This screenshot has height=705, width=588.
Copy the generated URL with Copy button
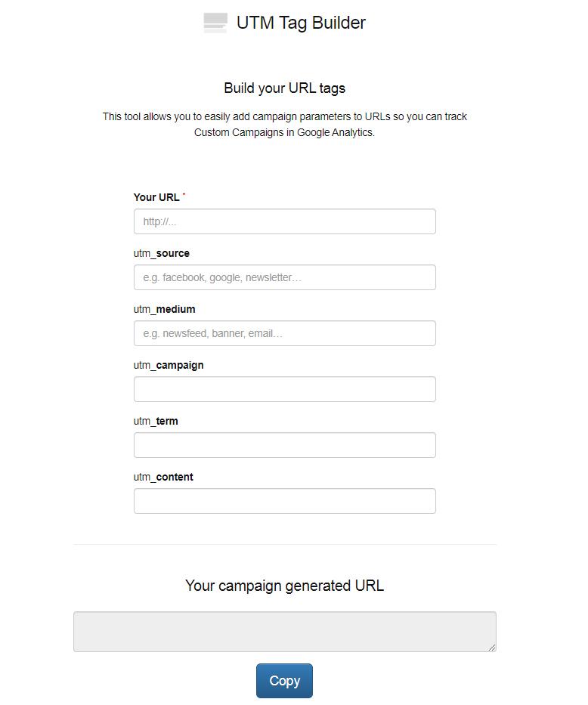[x=285, y=681]
